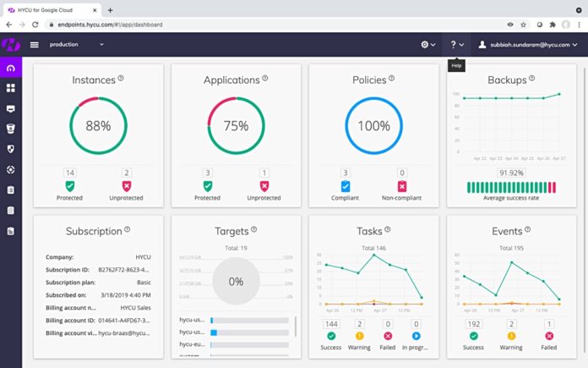
Task: Click the B2762F72-8623-4... subscription ID
Action: point(123,270)
